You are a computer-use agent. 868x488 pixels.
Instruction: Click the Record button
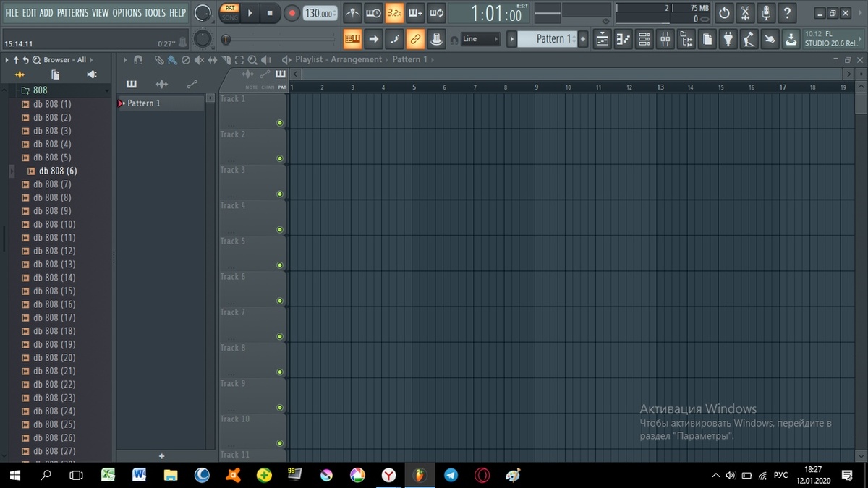(292, 13)
